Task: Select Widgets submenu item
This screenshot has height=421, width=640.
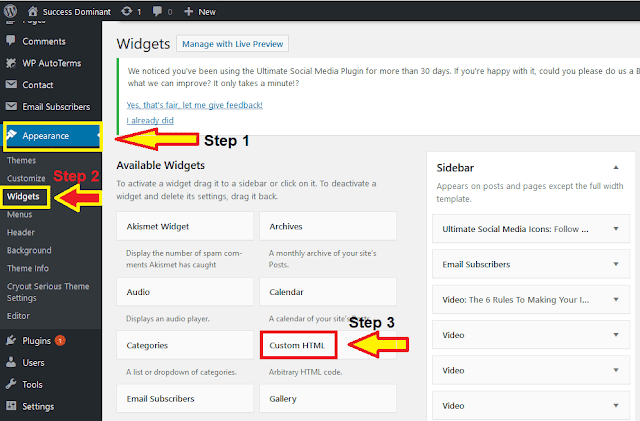Action: click(x=23, y=196)
